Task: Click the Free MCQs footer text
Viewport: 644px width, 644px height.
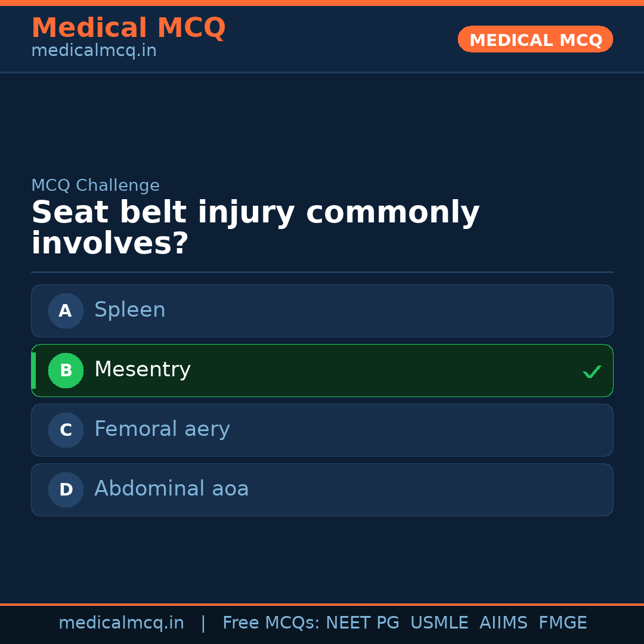Action: click(271, 623)
